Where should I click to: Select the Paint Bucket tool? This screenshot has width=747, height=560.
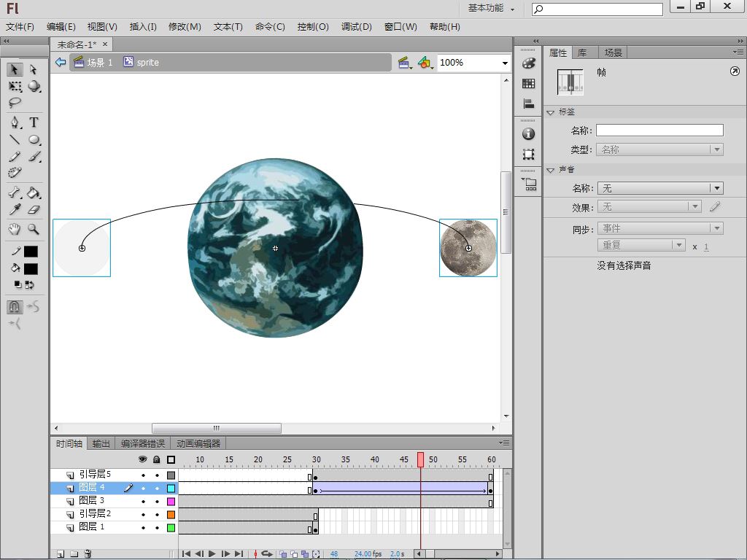34,192
